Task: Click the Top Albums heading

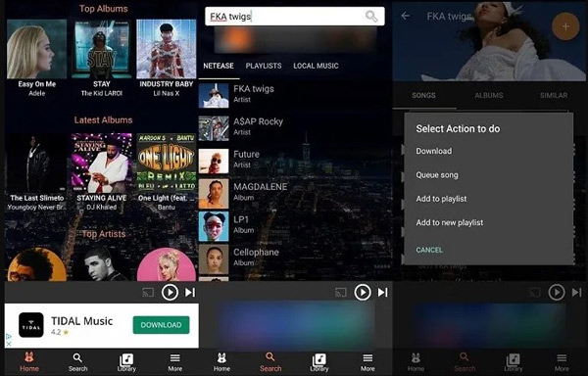Action: click(103, 9)
